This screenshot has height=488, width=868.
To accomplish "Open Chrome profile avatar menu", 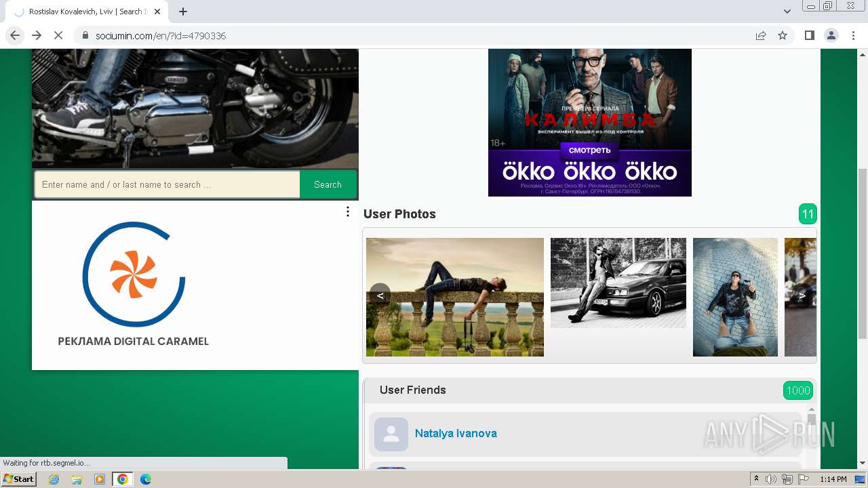I will click(x=831, y=35).
